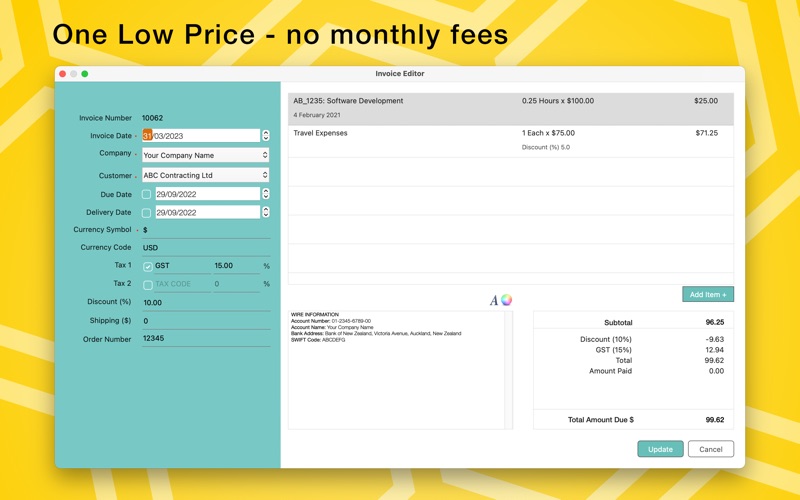Click '0.25 Hours x $100.00' quantity text
This screenshot has width=800, height=500.
(558, 101)
